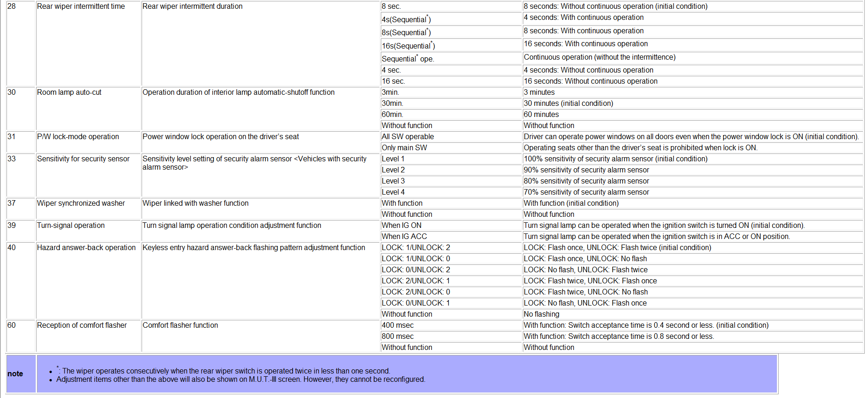Viewport: 868px width, 398px height.
Task: Select the 'Sequential* ope.' cell
Action: click(x=451, y=58)
